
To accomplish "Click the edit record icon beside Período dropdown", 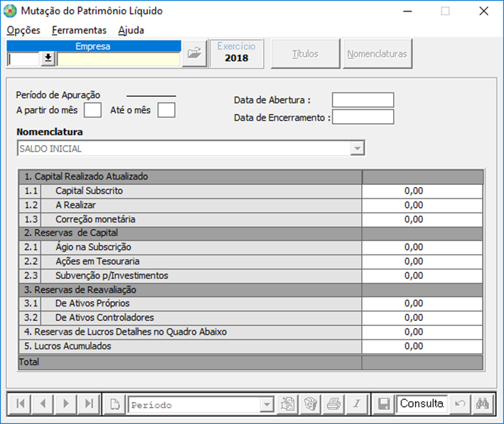I will pyautogui.click(x=287, y=404).
